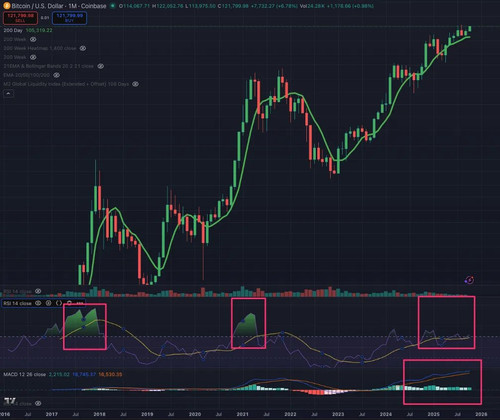The height and width of the screenshot is (420, 500).
Task: Click the 2023 label on the time axis
Action: (x=338, y=414)
